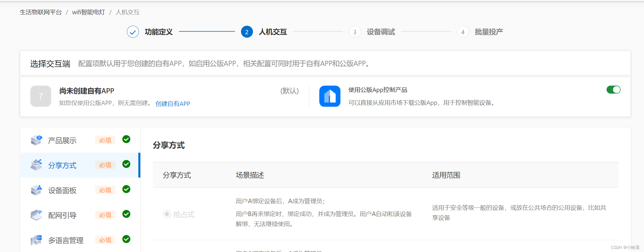Click the 选择交互端 section title
644x252 pixels.
point(50,64)
